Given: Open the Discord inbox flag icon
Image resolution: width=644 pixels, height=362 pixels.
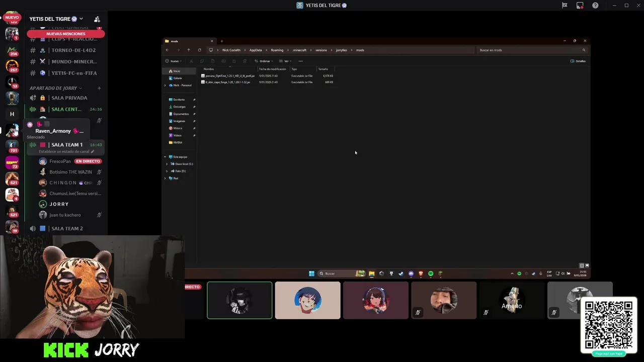Looking at the screenshot, I should [x=565, y=6].
